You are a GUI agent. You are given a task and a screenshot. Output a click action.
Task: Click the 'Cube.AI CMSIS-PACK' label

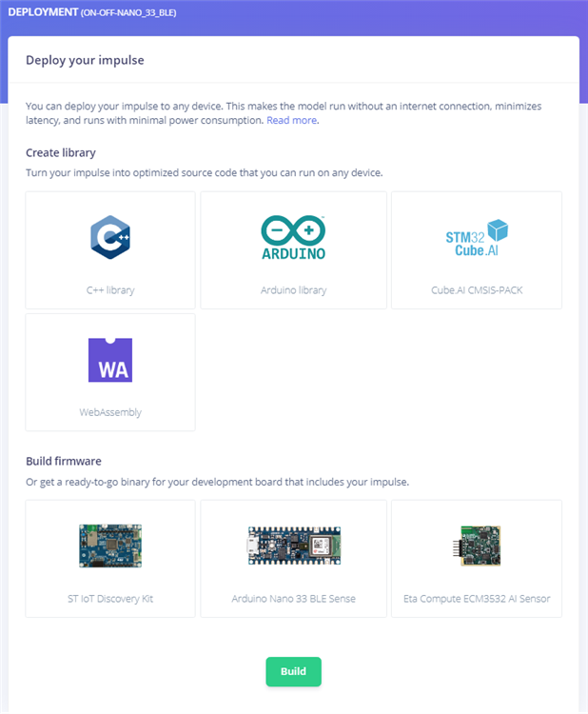pos(477,290)
